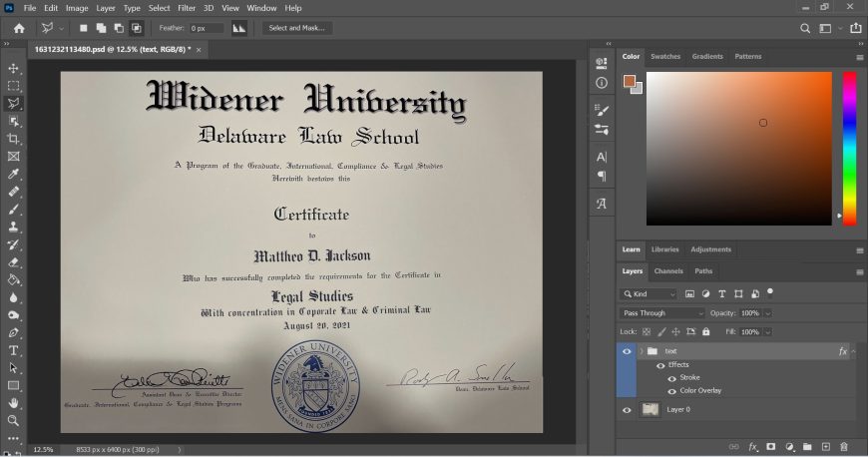Click the hue slider strip
The height and width of the screenshot is (457, 868).
pyautogui.click(x=849, y=149)
